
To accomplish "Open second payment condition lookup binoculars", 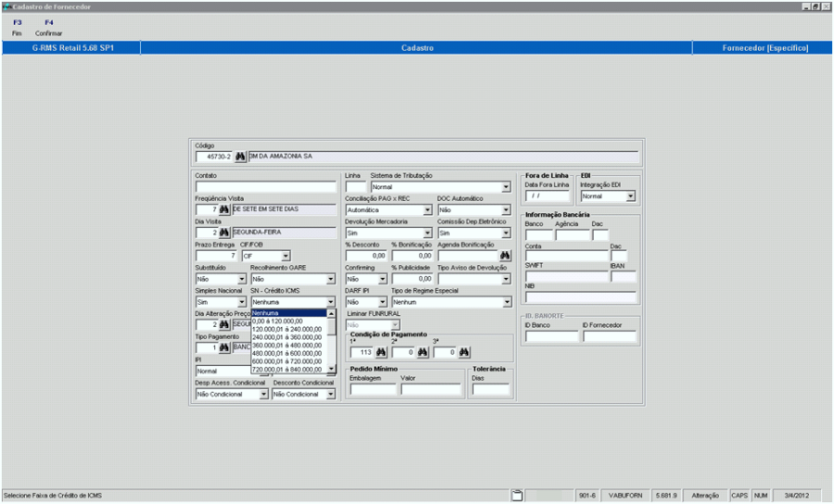I will click(423, 352).
